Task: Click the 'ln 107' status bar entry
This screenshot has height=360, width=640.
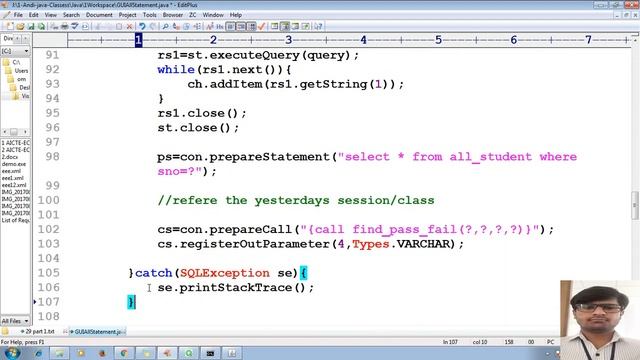Action: [x=450, y=342]
